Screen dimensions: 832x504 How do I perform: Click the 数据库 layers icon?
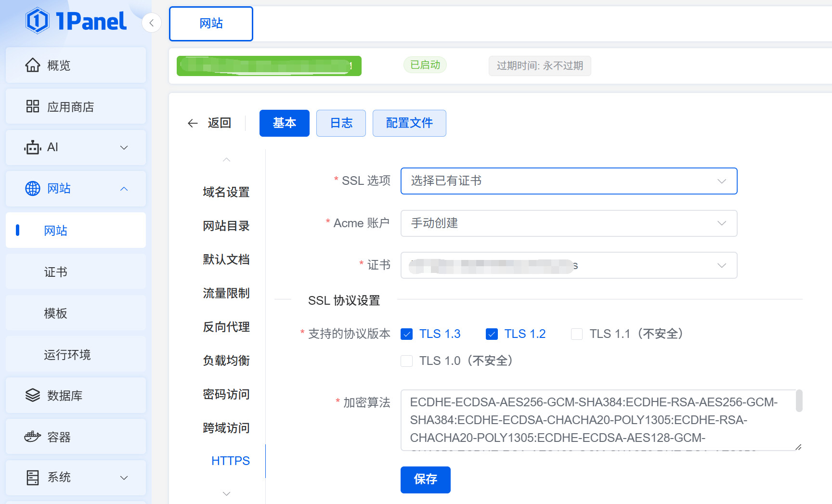click(x=33, y=395)
